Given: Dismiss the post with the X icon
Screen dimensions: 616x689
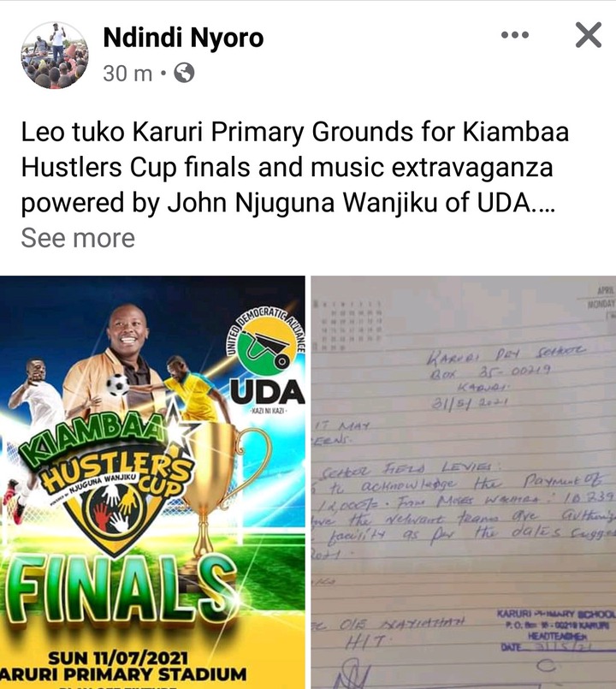Looking at the screenshot, I should (589, 35).
